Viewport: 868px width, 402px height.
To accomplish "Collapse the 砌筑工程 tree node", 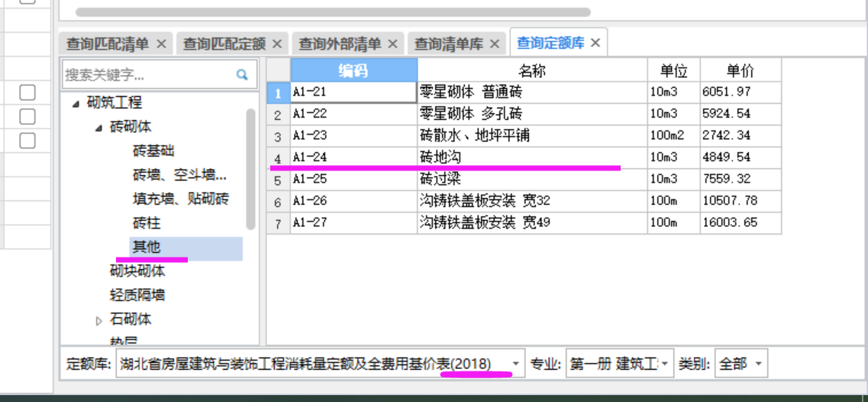I will (x=76, y=103).
